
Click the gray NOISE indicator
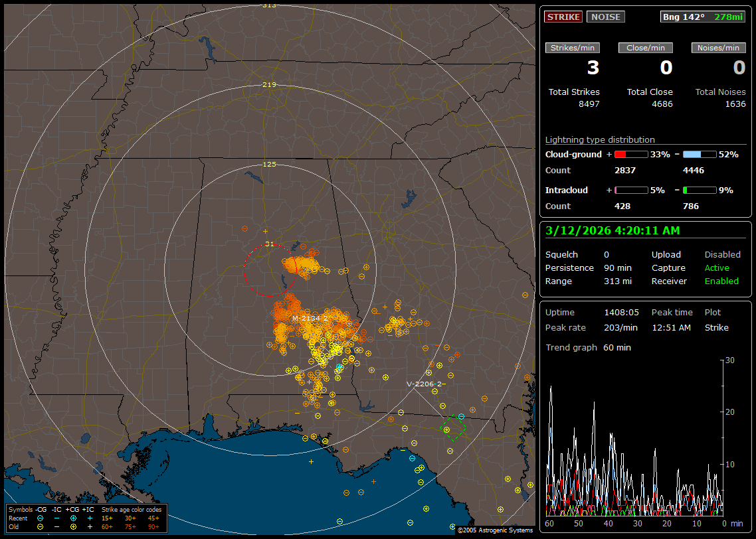(x=605, y=17)
